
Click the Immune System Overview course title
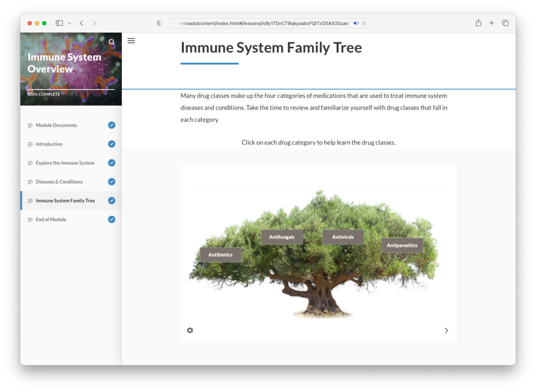[64, 63]
